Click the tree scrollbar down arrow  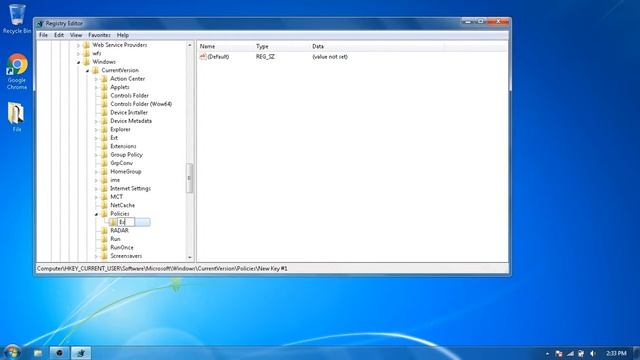(189, 258)
